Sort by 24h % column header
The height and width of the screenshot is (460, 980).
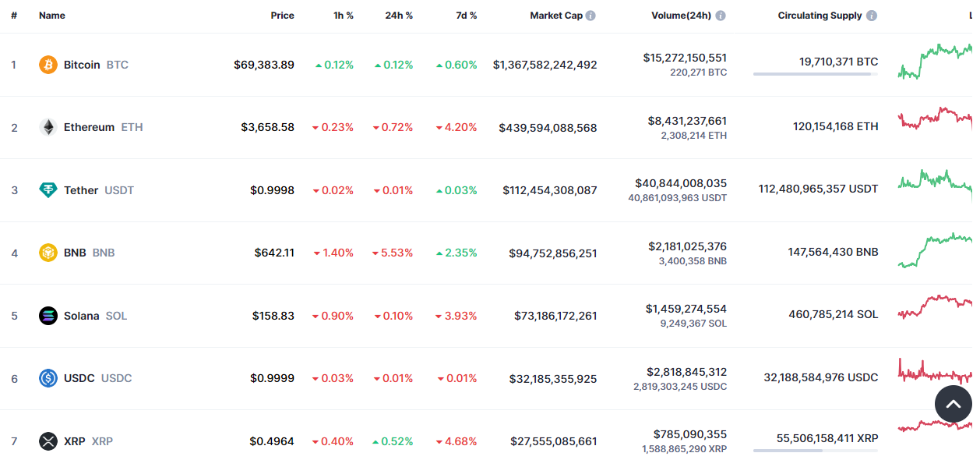pyautogui.click(x=399, y=16)
